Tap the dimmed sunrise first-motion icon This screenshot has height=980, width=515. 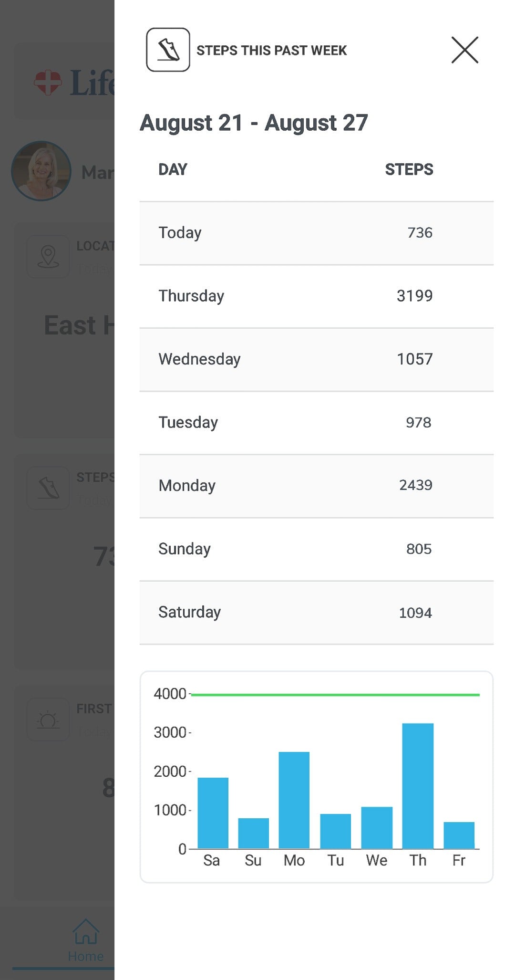(48, 719)
